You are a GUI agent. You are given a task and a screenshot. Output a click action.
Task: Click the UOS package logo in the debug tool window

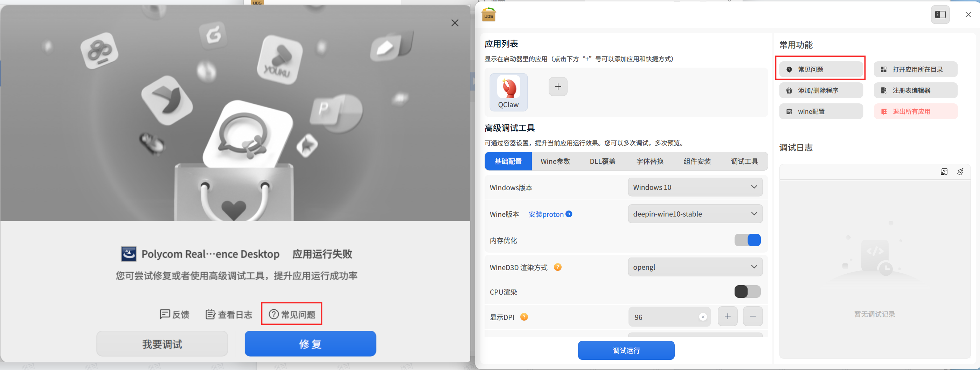click(x=488, y=14)
